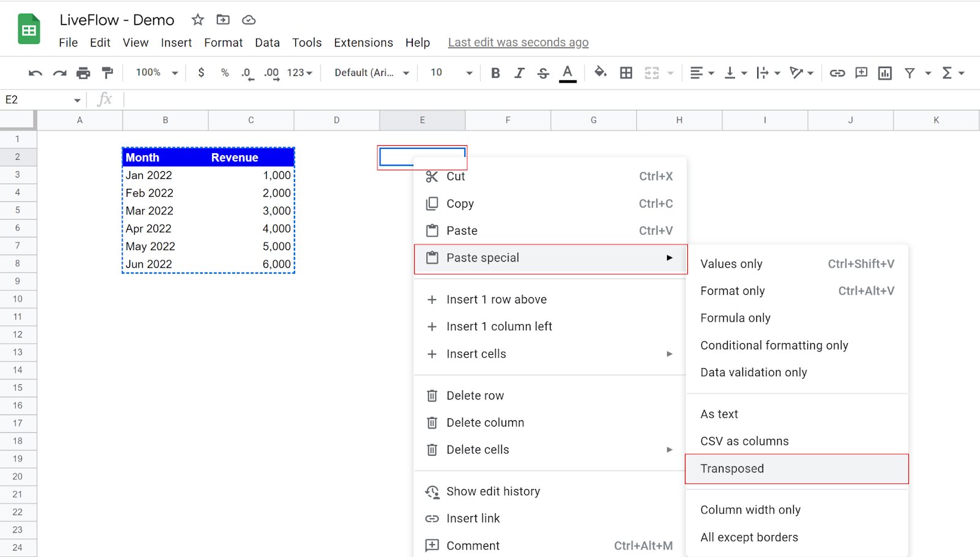Open the font size 10 dropdown

coord(451,72)
